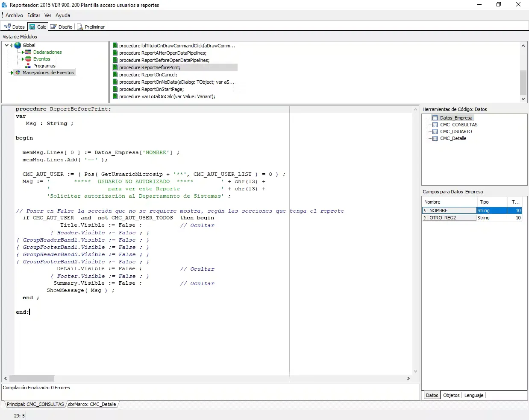Open the Objetos code tools tab
This screenshot has height=420, width=529.
(x=451, y=395)
